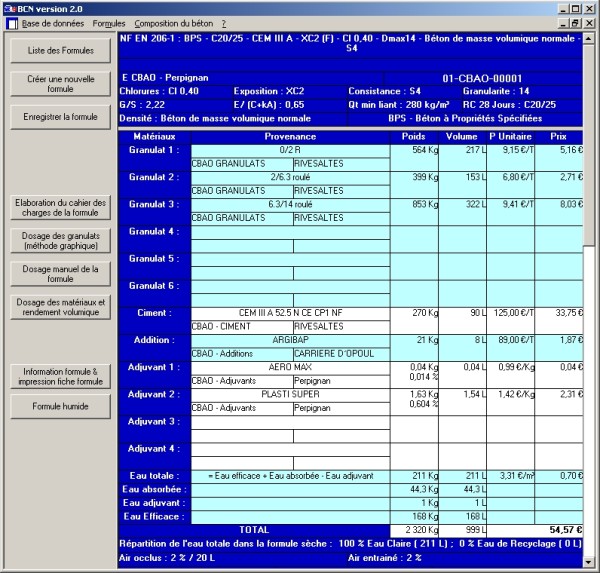Click the BCN document icon in menu bar
This screenshot has width=600, height=573.
click(10, 22)
